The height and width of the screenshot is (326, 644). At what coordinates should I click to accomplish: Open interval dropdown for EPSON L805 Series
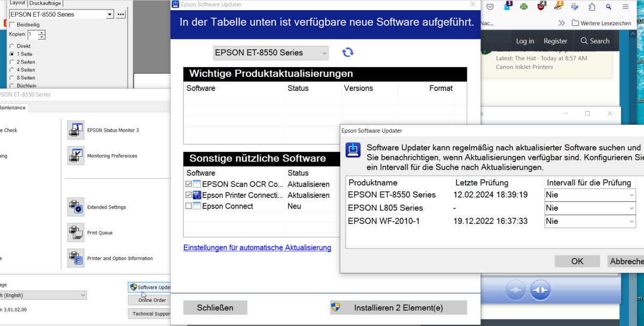point(590,208)
